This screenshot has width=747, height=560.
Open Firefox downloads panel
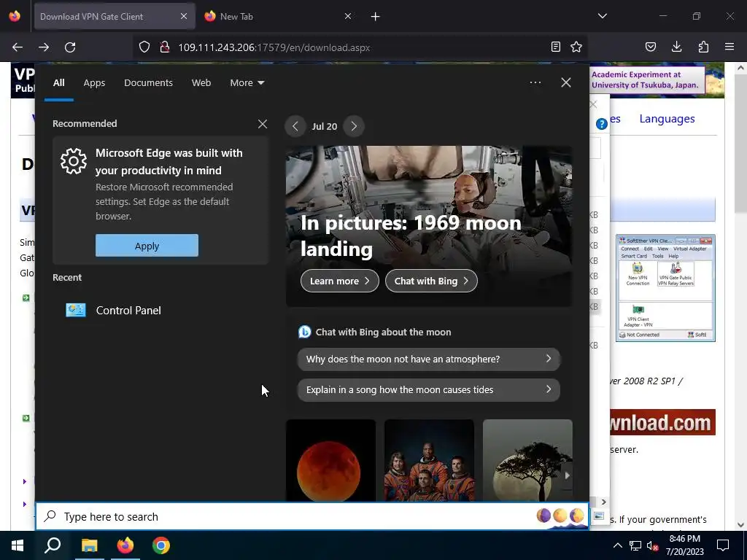point(676,47)
